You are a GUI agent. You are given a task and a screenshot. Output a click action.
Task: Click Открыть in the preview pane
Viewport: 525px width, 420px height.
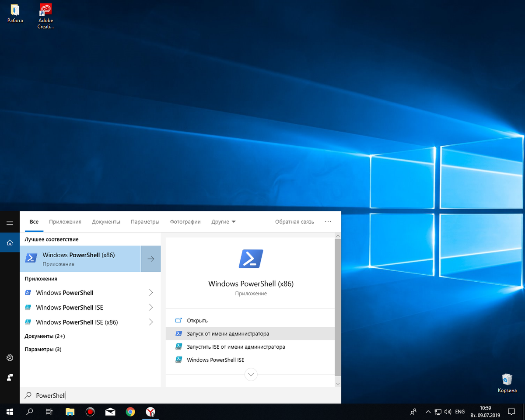[x=250, y=321]
